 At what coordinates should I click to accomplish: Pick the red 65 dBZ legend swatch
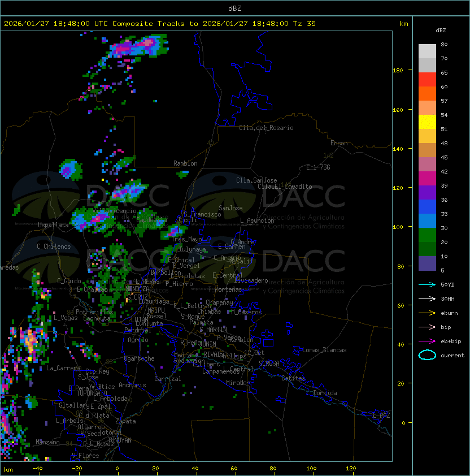(427, 79)
